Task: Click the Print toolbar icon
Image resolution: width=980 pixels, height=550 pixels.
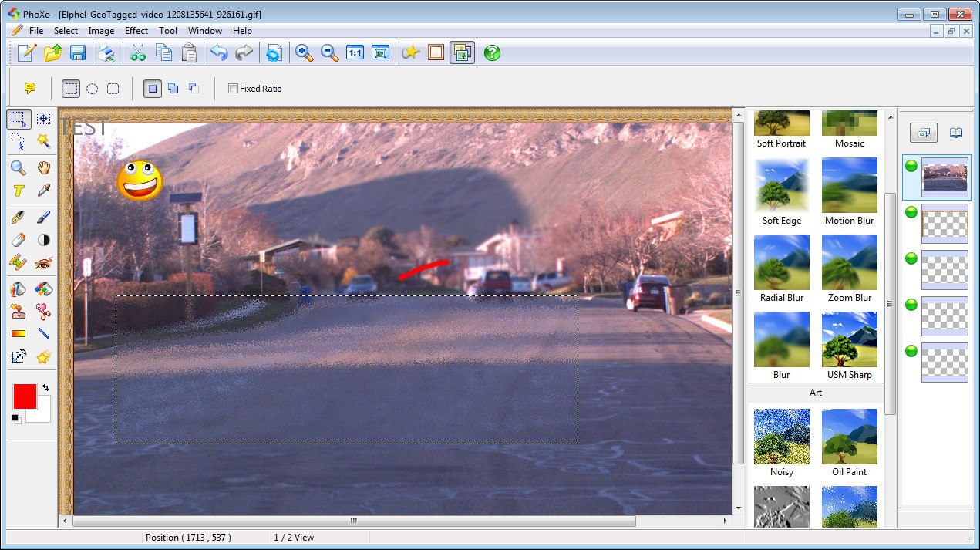Action: pos(106,52)
